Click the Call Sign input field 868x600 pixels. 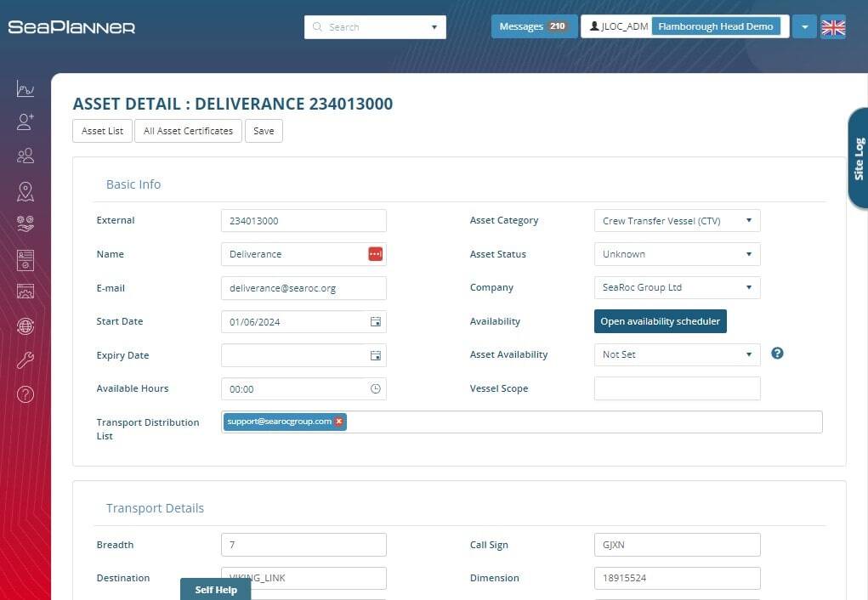(x=677, y=545)
